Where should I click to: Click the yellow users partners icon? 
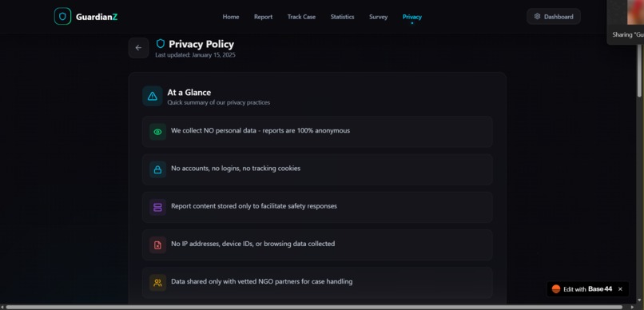(x=157, y=283)
